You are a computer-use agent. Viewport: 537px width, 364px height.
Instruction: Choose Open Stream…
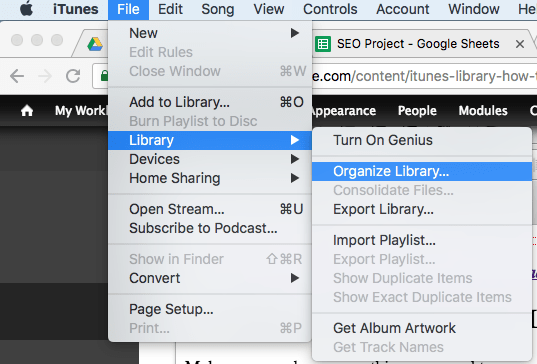click(210, 209)
